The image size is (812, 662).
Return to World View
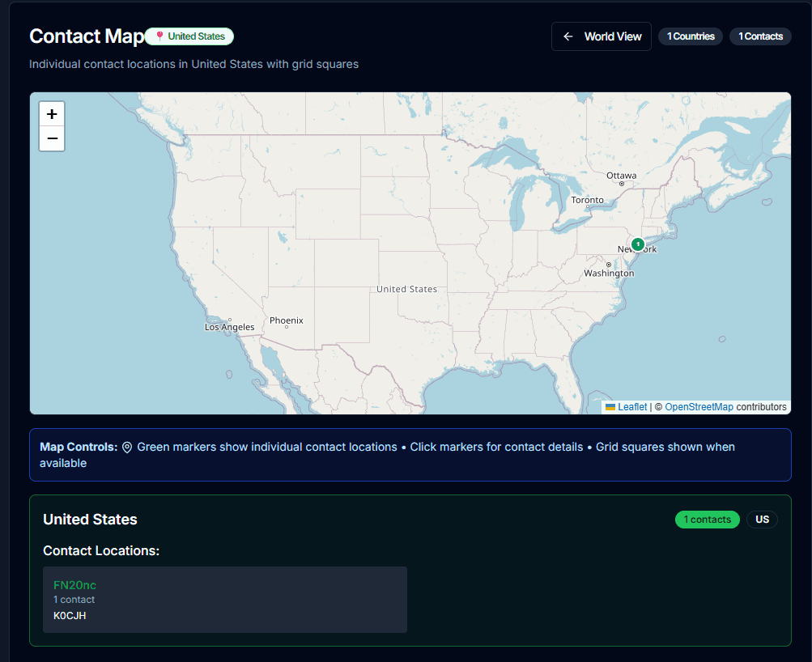click(602, 36)
